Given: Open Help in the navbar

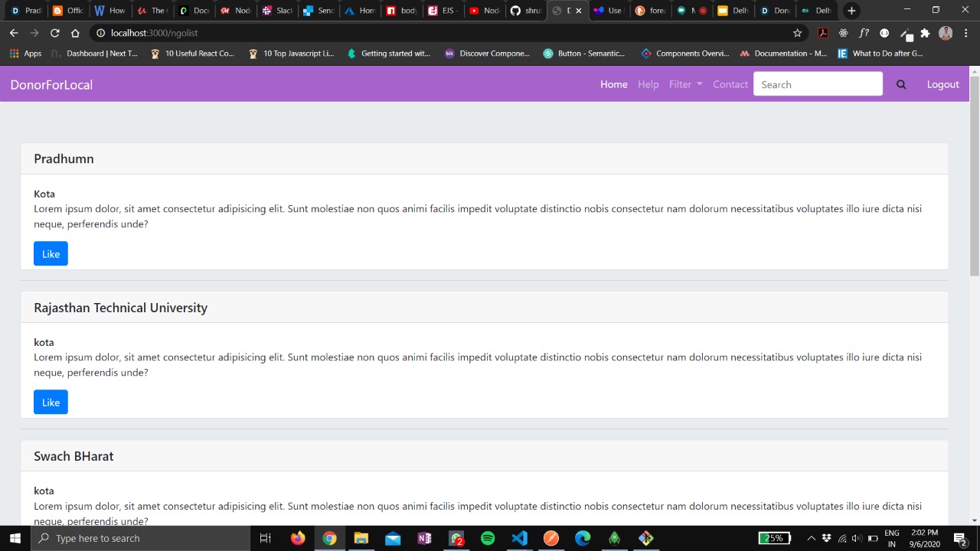Looking at the screenshot, I should click(648, 84).
